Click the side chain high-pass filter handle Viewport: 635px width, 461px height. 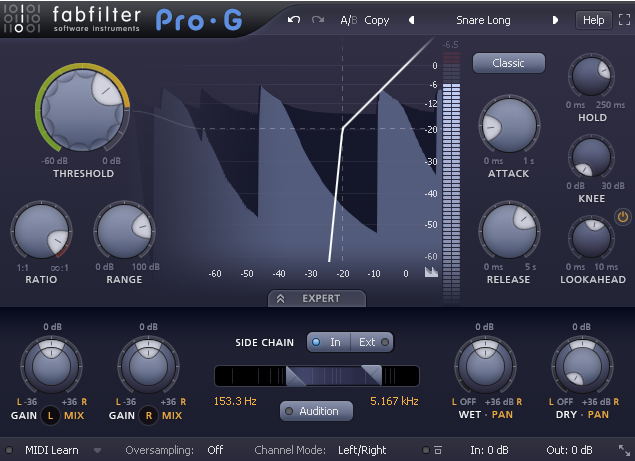(296, 376)
